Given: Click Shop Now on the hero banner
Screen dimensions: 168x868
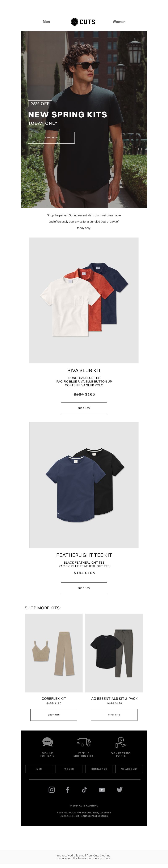Looking at the screenshot, I should (x=51, y=138).
